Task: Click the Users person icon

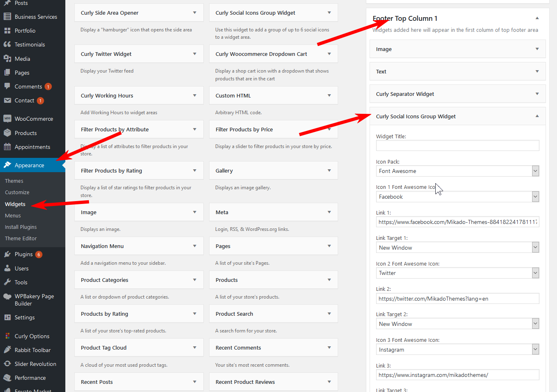Action: click(7, 268)
